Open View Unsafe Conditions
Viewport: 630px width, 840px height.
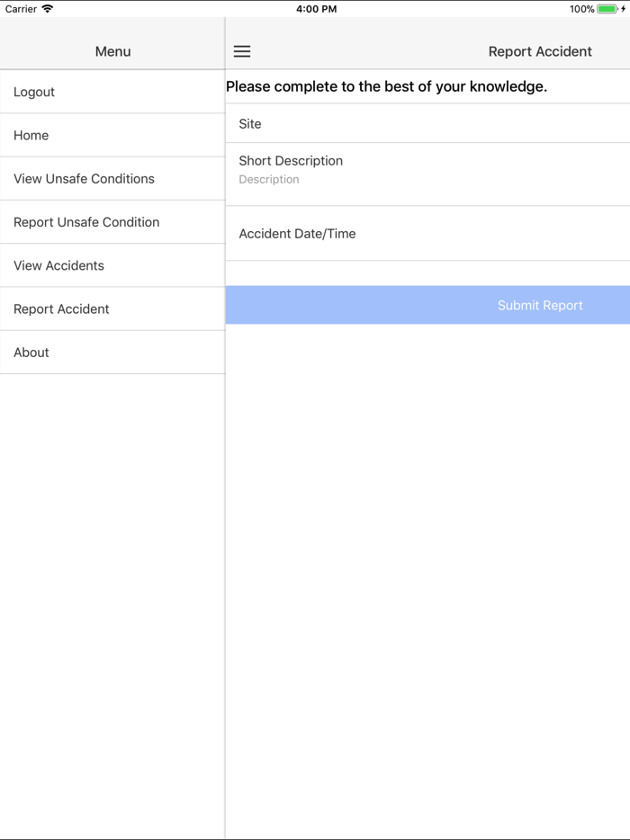point(83,178)
